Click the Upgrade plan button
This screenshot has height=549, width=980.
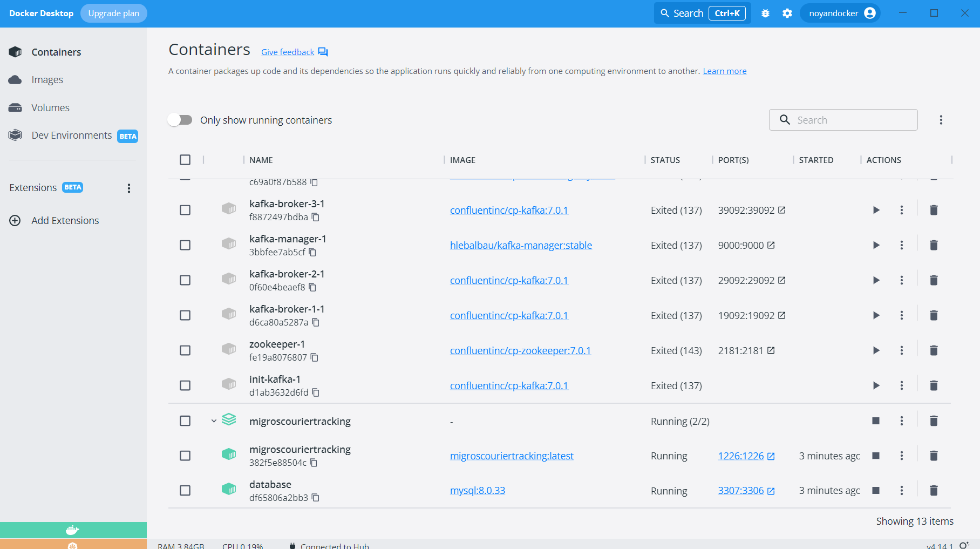click(x=113, y=13)
